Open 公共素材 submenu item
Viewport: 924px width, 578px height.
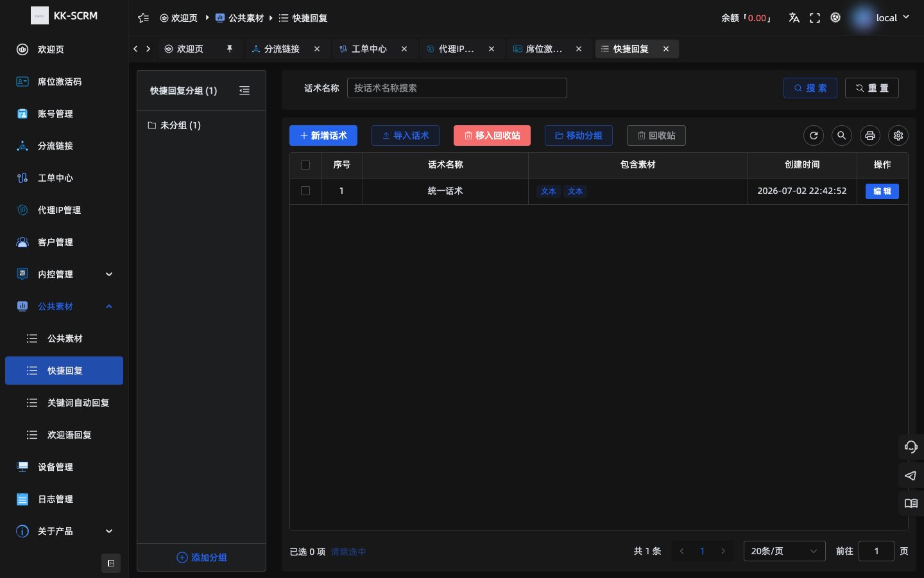pyautogui.click(x=64, y=338)
